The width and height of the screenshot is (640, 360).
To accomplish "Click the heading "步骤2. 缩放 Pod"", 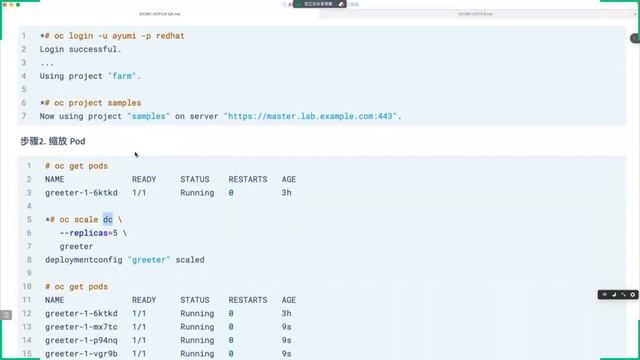I will pyautogui.click(x=53, y=141).
